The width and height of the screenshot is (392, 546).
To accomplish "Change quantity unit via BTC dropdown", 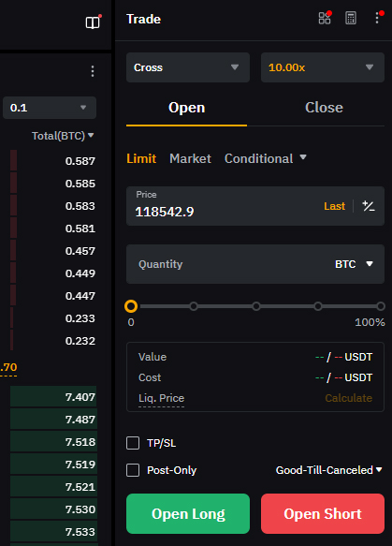I will [x=354, y=264].
